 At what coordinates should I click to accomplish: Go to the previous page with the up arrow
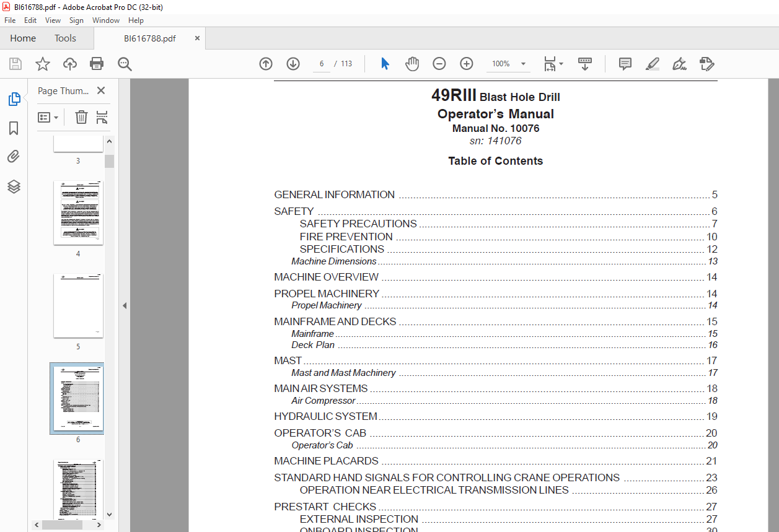[x=266, y=64]
